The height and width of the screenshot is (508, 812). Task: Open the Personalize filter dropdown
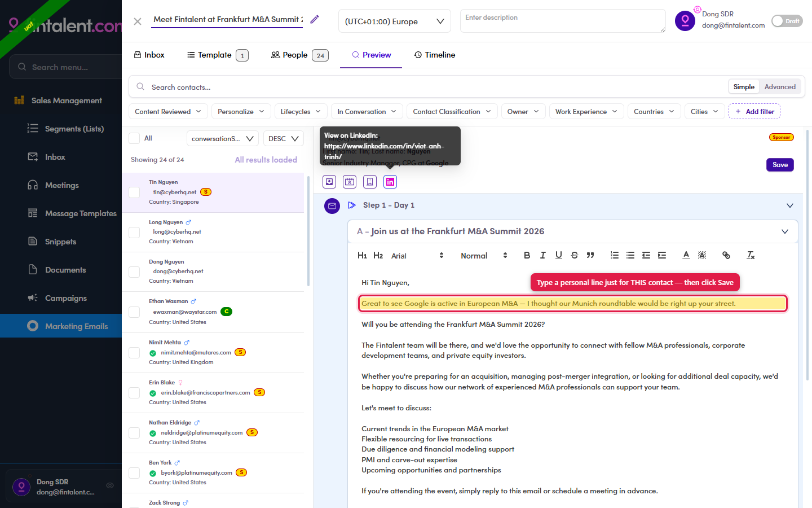241,112
